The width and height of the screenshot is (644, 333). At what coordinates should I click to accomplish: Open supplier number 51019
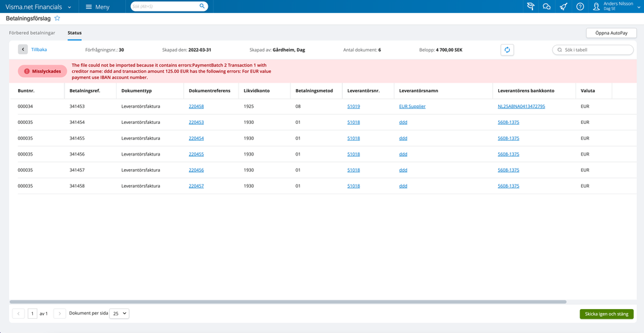pyautogui.click(x=354, y=106)
